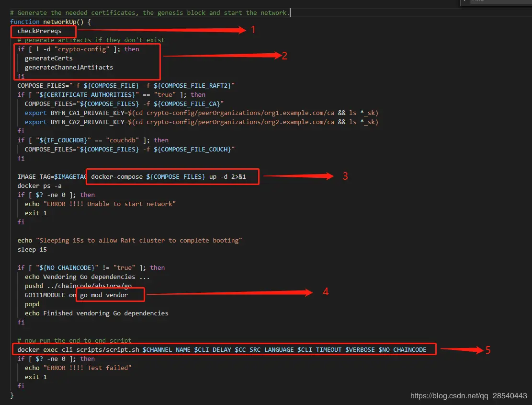Click the $CLI_TIMEOUT argument

pyautogui.click(x=319, y=350)
